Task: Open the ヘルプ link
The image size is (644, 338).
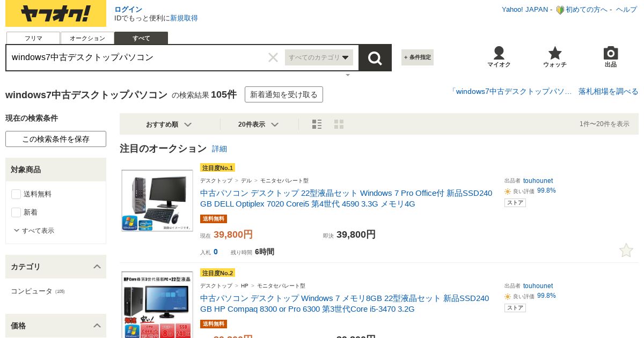Action: point(626,10)
